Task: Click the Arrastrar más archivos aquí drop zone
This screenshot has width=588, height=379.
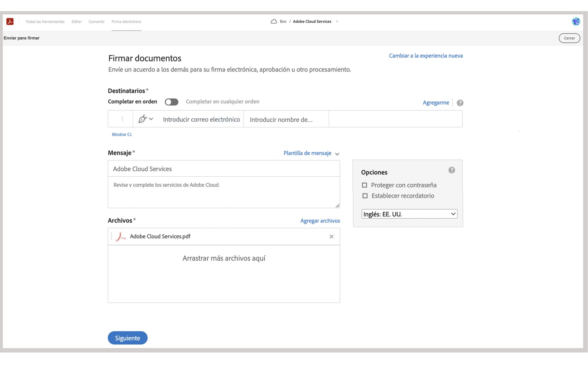Action: 224,274
